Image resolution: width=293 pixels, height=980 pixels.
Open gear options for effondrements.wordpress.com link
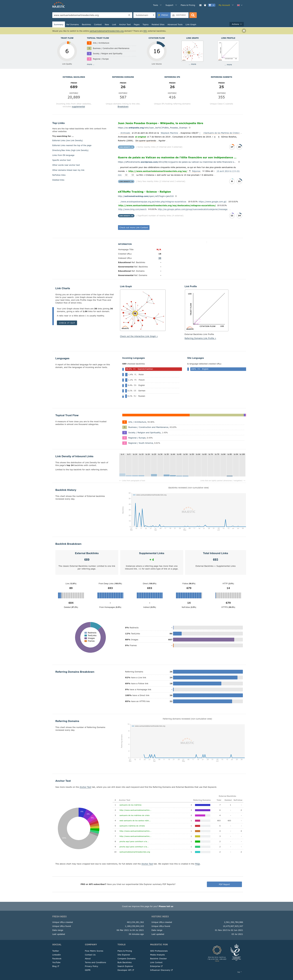tap(239, 162)
